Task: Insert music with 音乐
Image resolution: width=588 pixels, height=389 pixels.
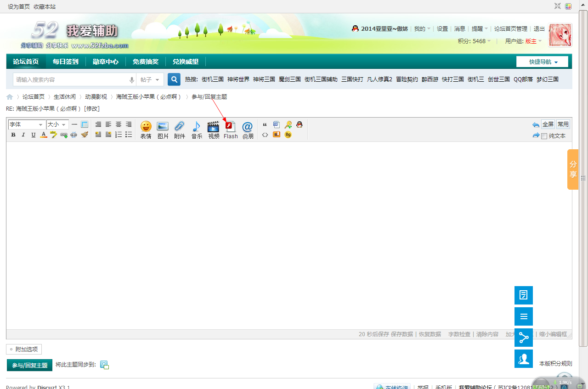Action: [x=197, y=130]
